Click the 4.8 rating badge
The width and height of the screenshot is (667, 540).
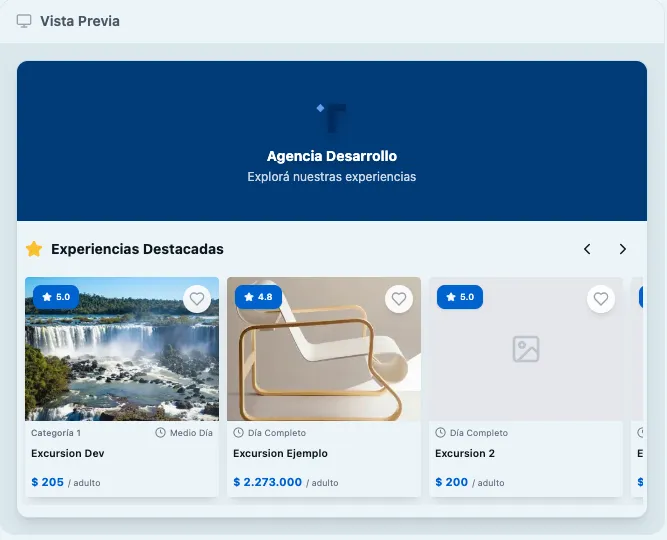(258, 297)
